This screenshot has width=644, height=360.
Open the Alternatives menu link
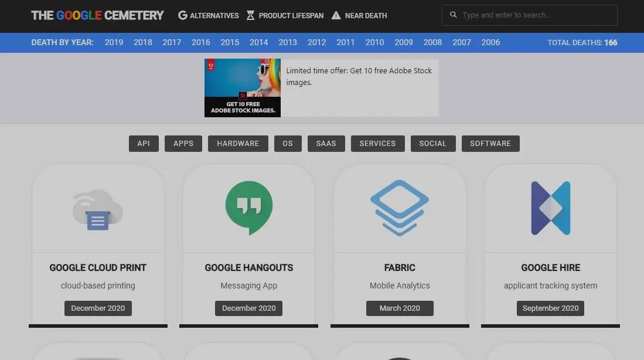click(x=214, y=16)
